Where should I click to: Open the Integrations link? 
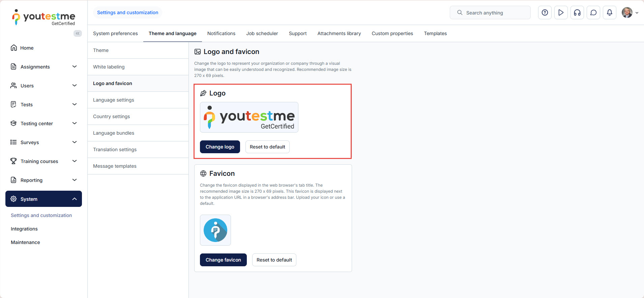24,229
